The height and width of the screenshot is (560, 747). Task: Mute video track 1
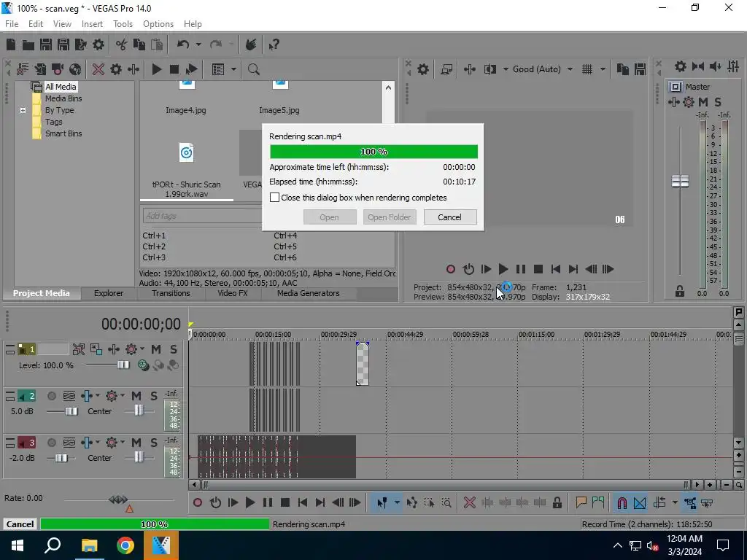click(156, 349)
